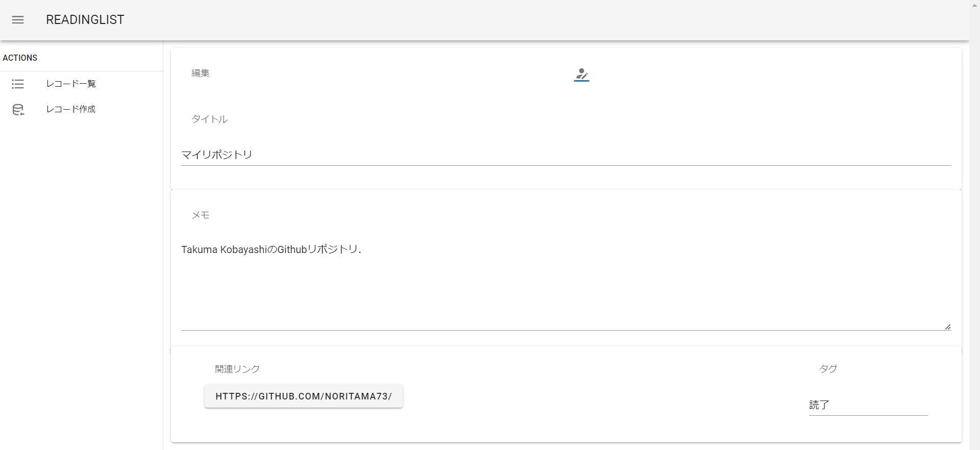980x450 pixels.
Task: Click the タグ section label
Action: [828, 369]
